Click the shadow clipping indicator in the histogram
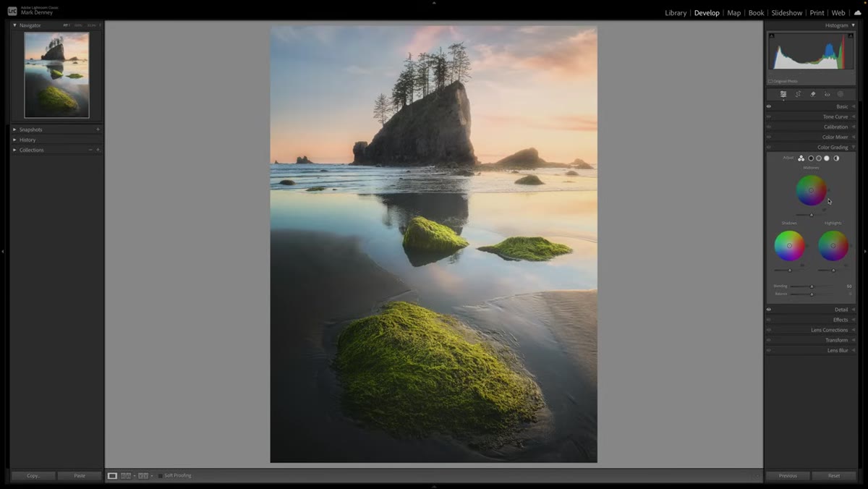The height and width of the screenshot is (489, 868). point(772,35)
